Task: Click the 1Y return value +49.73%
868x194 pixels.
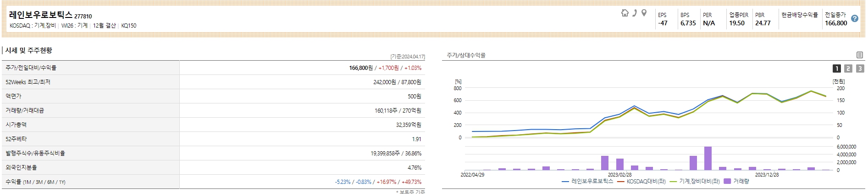Action: click(411, 182)
